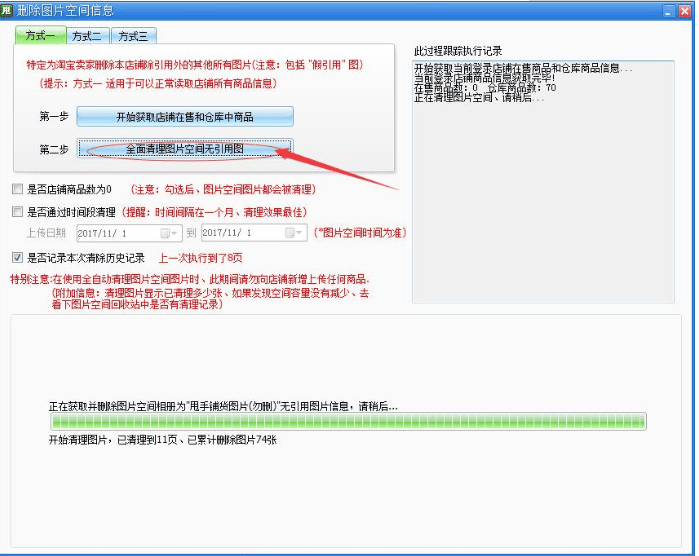Click the green app icon in title bar
The height and width of the screenshot is (556, 699).
6,10
